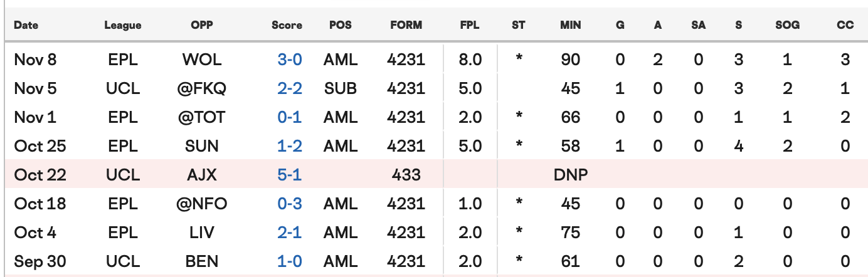Click the POS column header
Image resolution: width=868 pixels, height=277 pixels.
click(341, 26)
